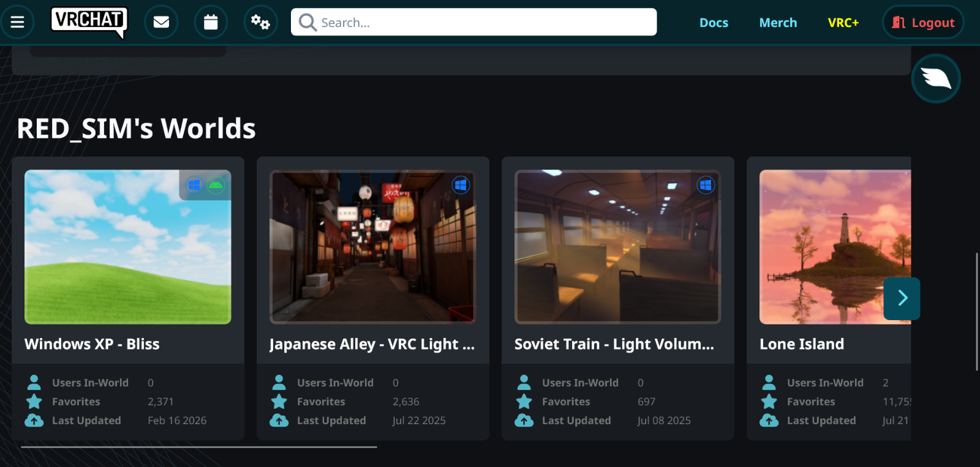Focus the Search input field

click(473, 22)
